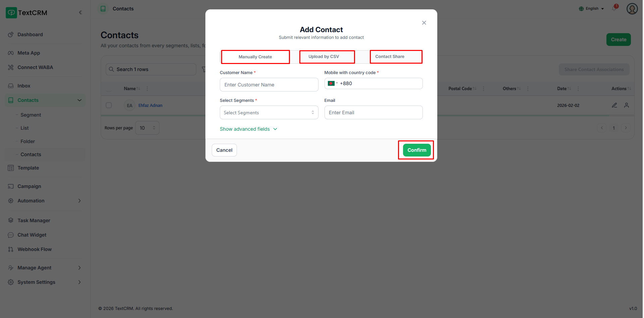Switch to the Contact Share tab
This screenshot has width=644, height=318.
pyautogui.click(x=396, y=57)
